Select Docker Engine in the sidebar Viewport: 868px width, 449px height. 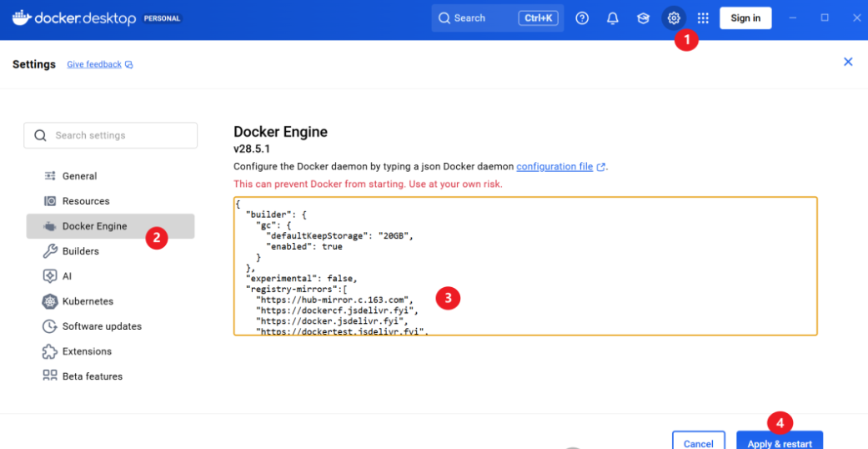[110, 226]
